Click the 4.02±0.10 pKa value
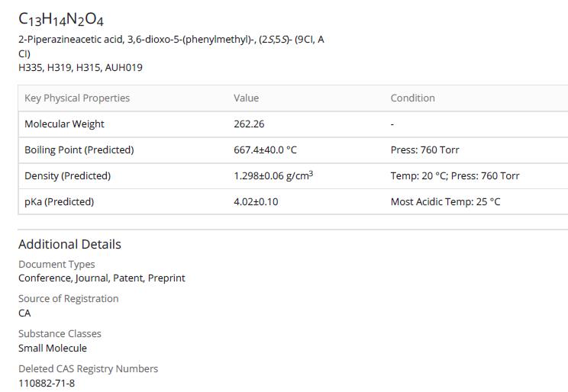 256,201
